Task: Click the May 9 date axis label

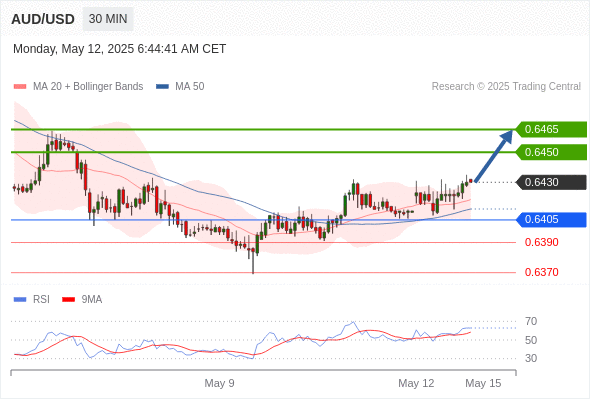Action: click(x=219, y=383)
